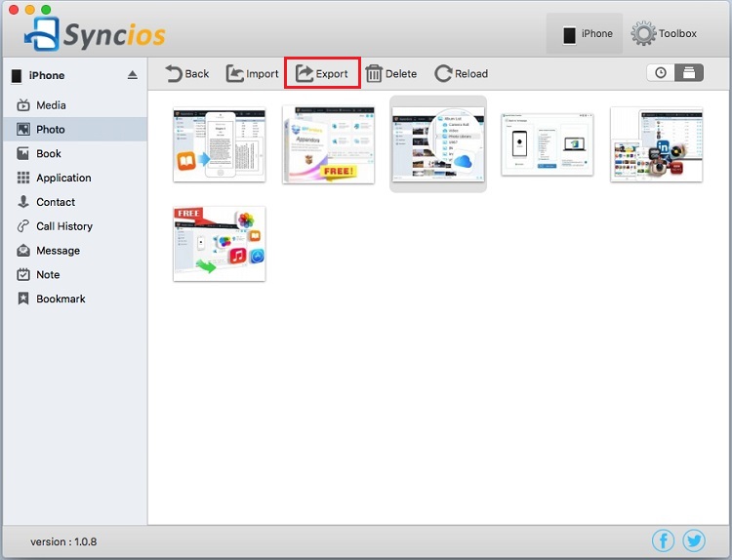Open the Facebook link icon
The height and width of the screenshot is (560, 732).
[x=663, y=540]
